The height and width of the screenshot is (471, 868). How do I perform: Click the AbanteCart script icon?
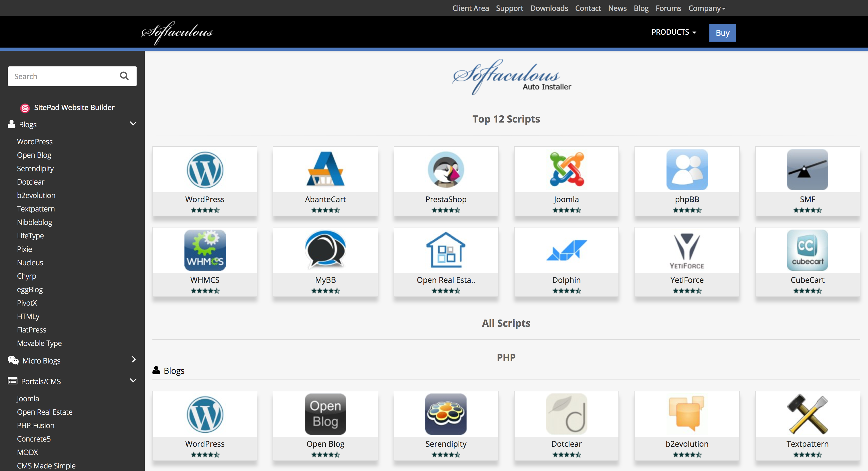click(x=325, y=170)
